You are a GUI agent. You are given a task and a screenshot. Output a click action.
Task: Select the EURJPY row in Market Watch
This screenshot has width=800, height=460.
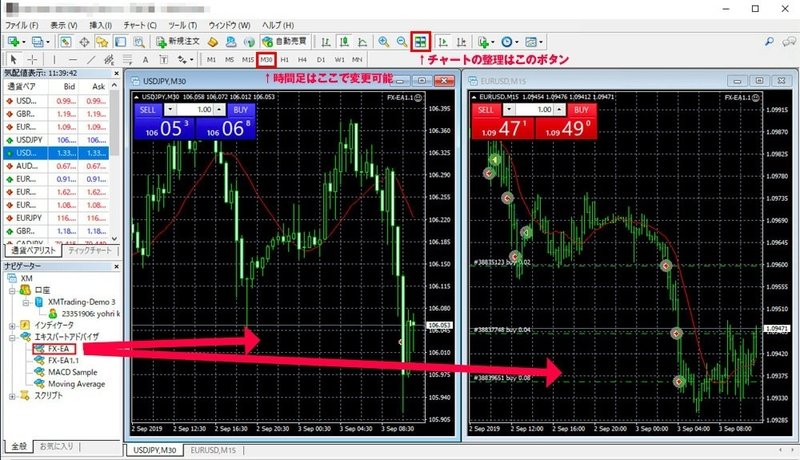coord(56,218)
